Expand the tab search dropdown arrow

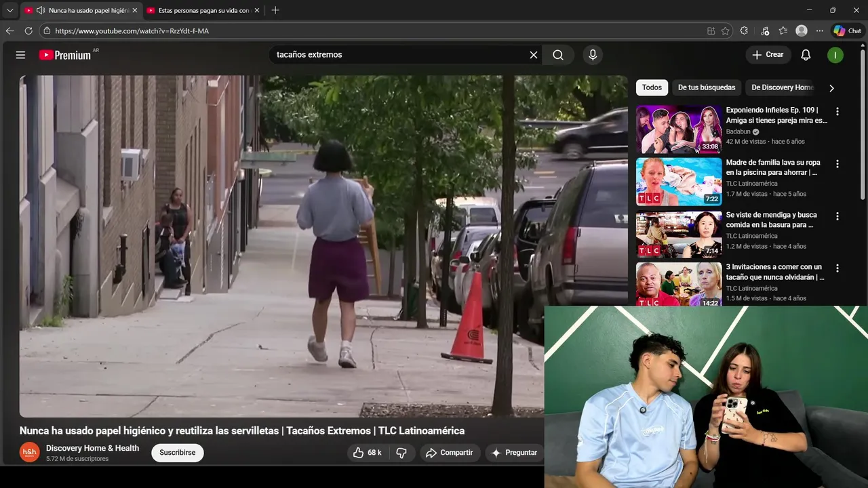point(9,10)
